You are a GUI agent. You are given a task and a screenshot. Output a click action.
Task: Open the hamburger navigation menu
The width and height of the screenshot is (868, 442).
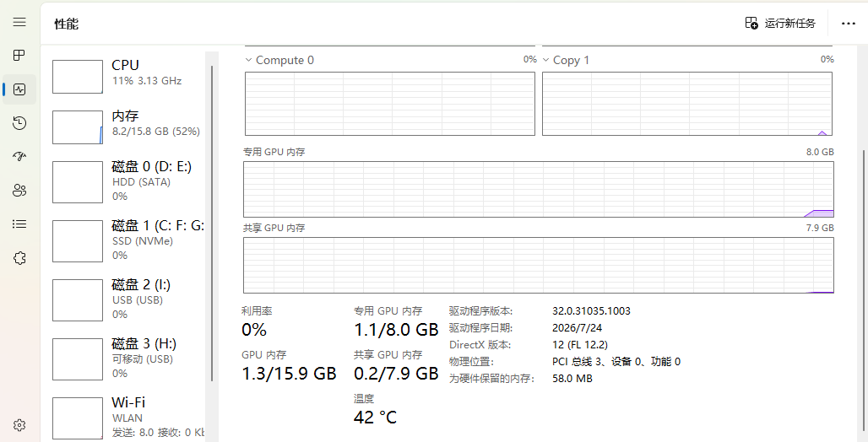(19, 22)
